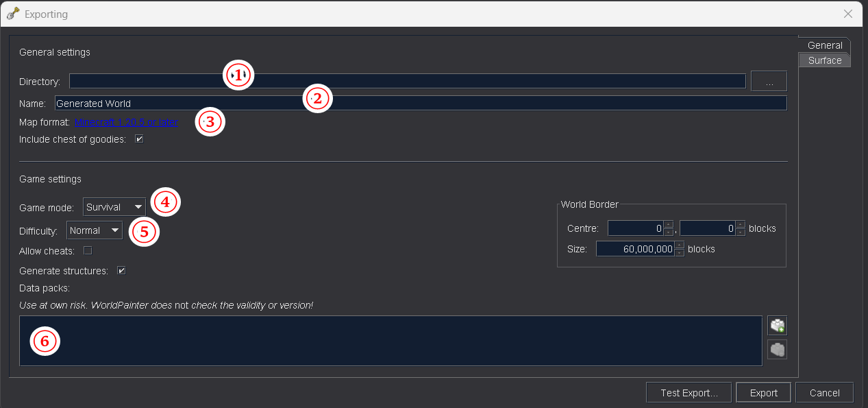Viewport: 868px width, 408px height.
Task: Click the WorldPainter icon in title bar
Action: point(12,14)
